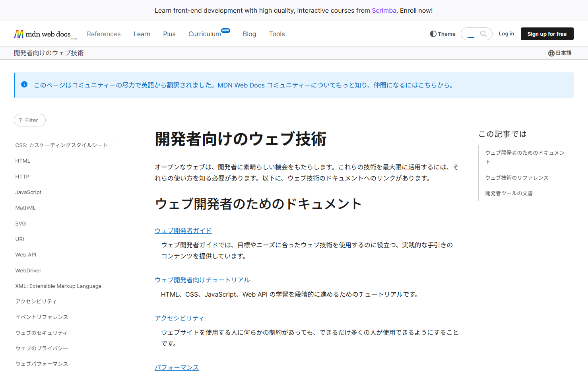Image resolution: width=588 pixels, height=371 pixels.
Task: Jump to ウェブ技術のリファレンス section
Action: 516,178
